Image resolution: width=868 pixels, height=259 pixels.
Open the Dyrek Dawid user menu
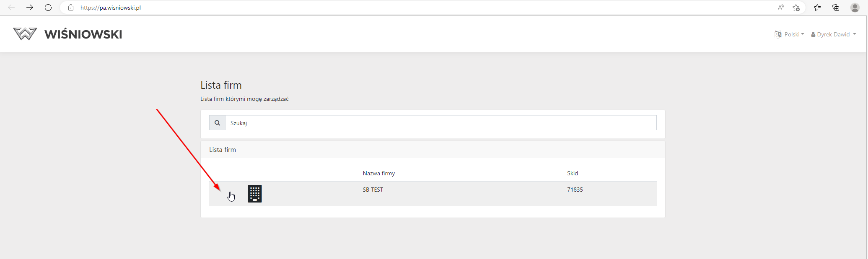(x=833, y=34)
